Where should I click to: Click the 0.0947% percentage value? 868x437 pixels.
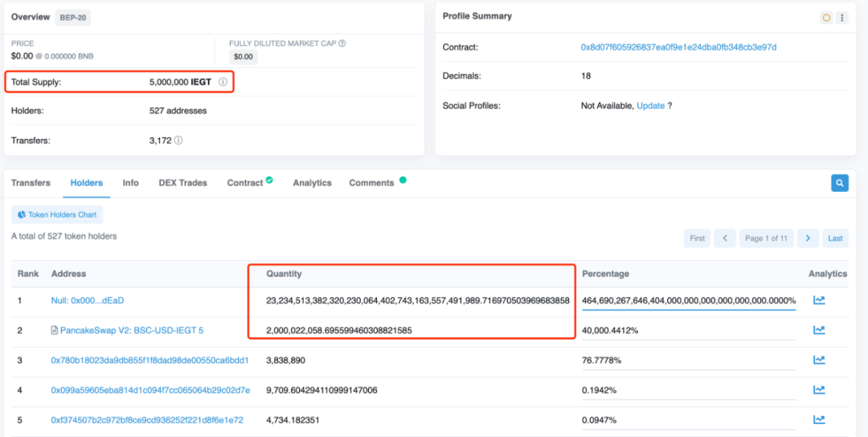[x=600, y=420]
